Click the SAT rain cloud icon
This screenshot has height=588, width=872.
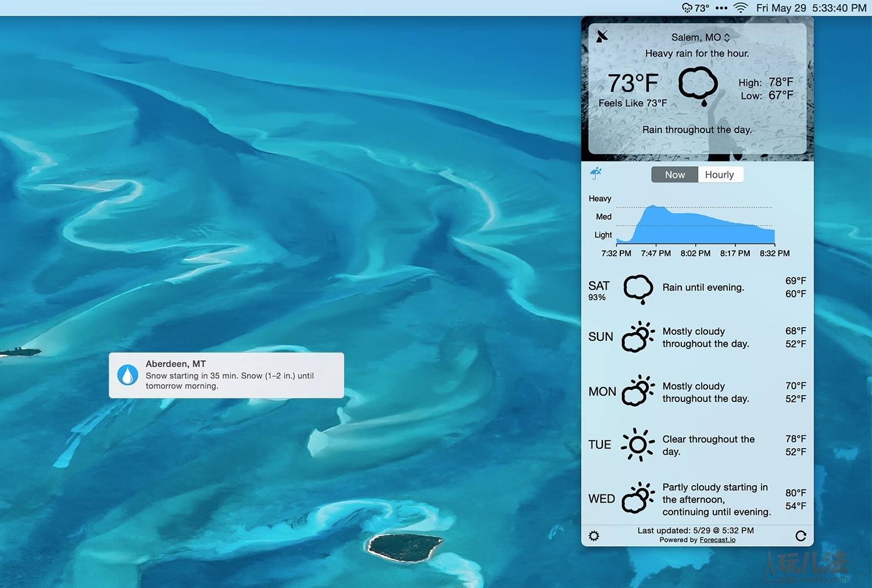point(638,289)
